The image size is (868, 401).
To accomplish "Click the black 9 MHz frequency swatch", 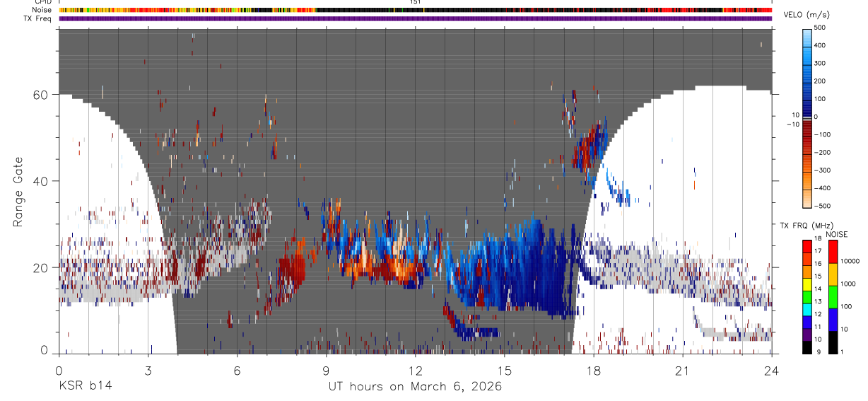I will 808,347.
